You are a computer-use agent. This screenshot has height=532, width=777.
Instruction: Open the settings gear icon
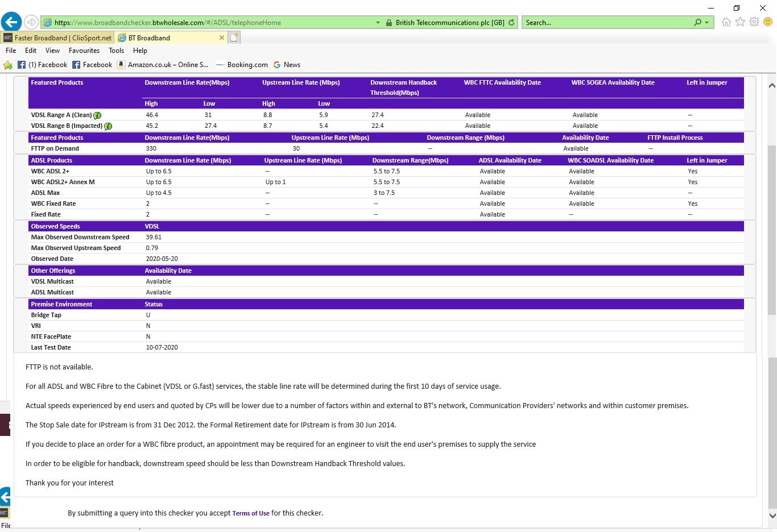tap(754, 22)
